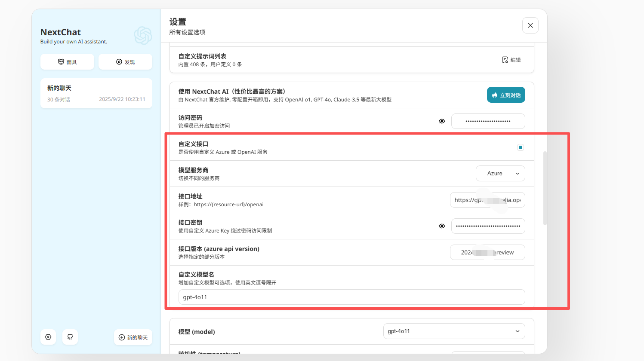
Task: Click the NextChat logo icon in sidebar
Action: 143,35
